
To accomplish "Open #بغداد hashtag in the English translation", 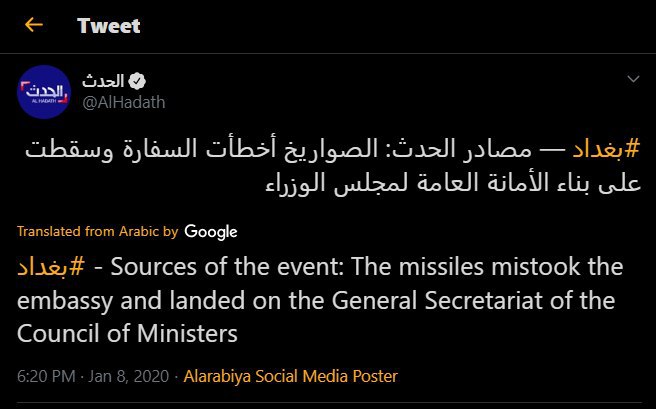I will click(x=51, y=267).
